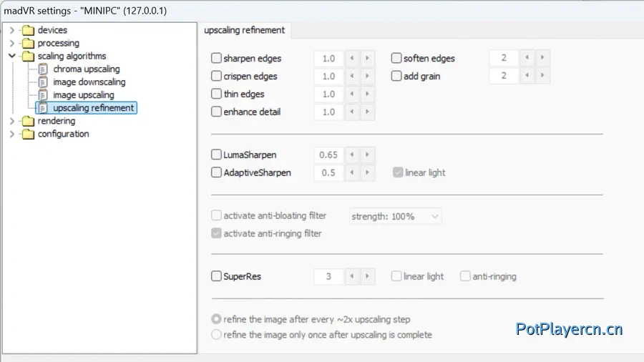The image size is (644, 362).
Task: Select upscaling refinement in the tree
Action: pyautogui.click(x=93, y=108)
